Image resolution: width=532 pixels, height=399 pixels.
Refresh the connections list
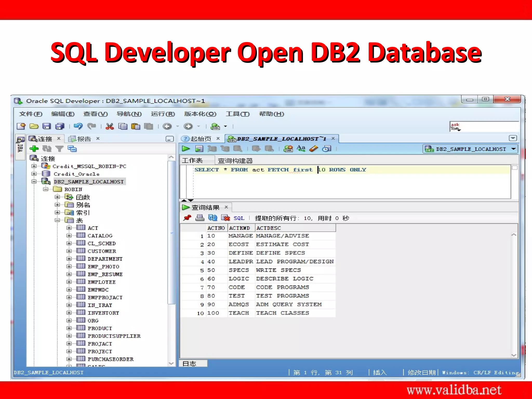[x=47, y=149]
